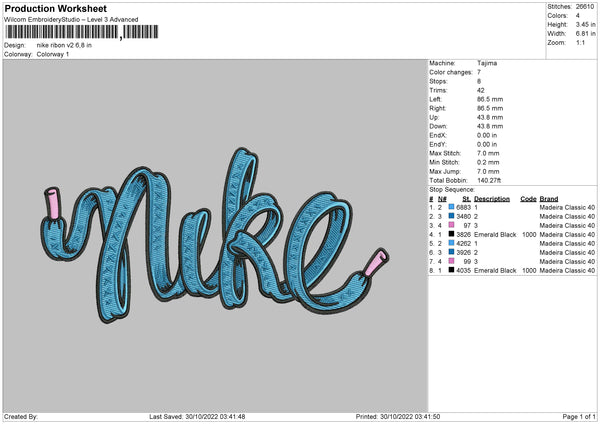The height and width of the screenshot is (424, 600).
Task: Click 'Madeira Classic 40' brand in stop 1
Action: [x=567, y=207]
